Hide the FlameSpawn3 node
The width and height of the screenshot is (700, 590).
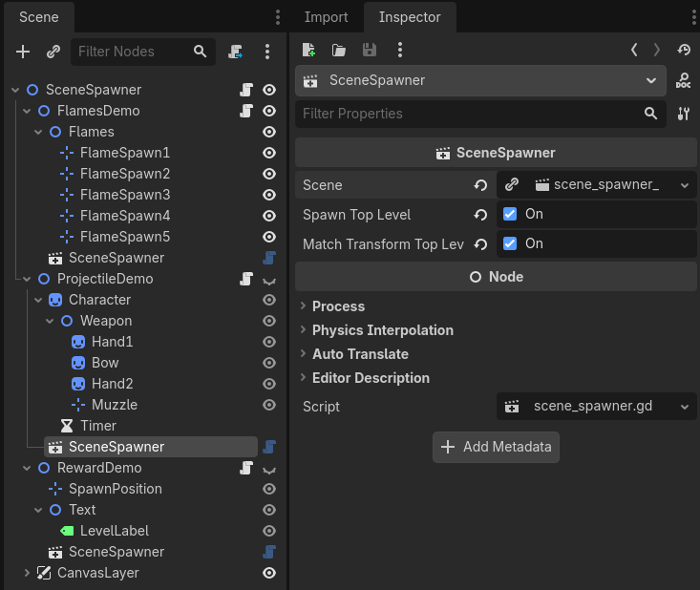pyautogui.click(x=269, y=195)
